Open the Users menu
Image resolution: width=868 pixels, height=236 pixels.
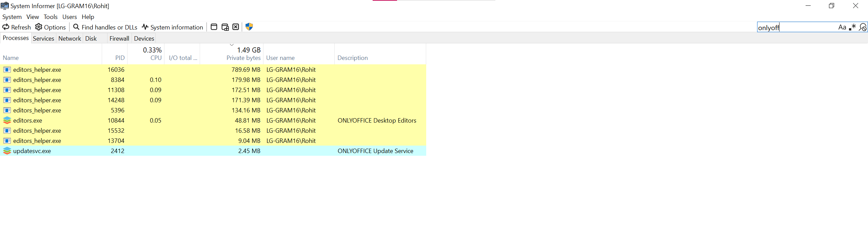70,17
